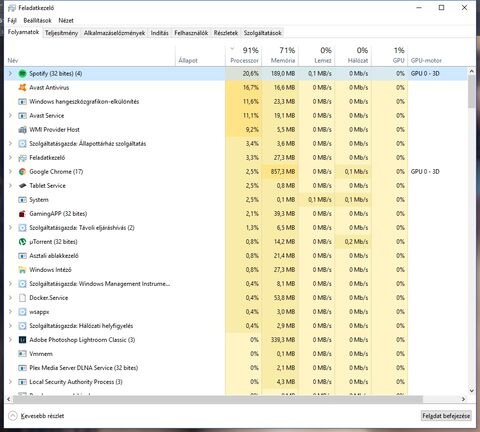The height and width of the screenshot is (432, 480).
Task: Click the Docker.Service blank file icon
Action: [x=22, y=297]
